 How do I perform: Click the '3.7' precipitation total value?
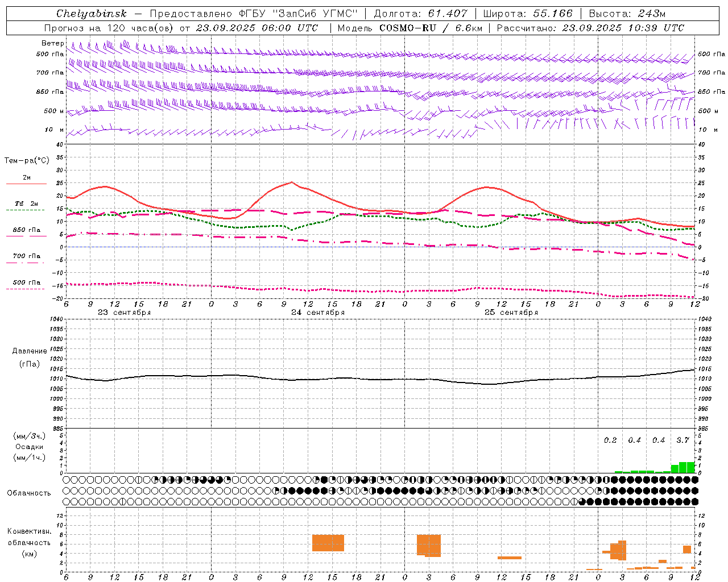tap(682, 440)
